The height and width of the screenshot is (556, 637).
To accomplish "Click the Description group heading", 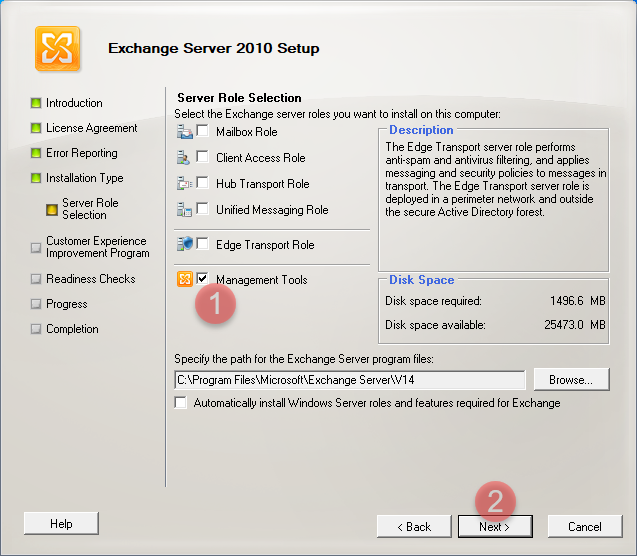I will 421,130.
